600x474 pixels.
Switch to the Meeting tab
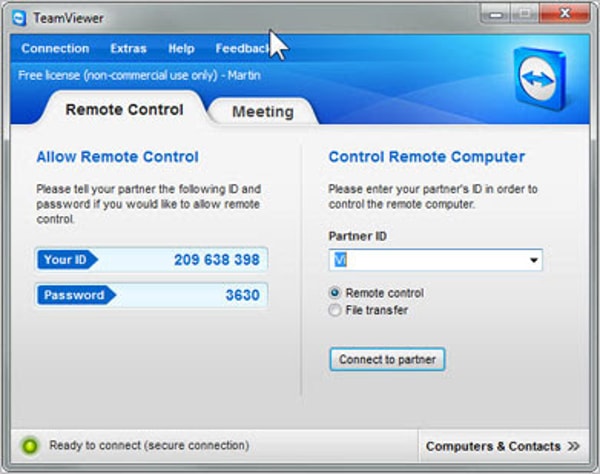point(263,112)
